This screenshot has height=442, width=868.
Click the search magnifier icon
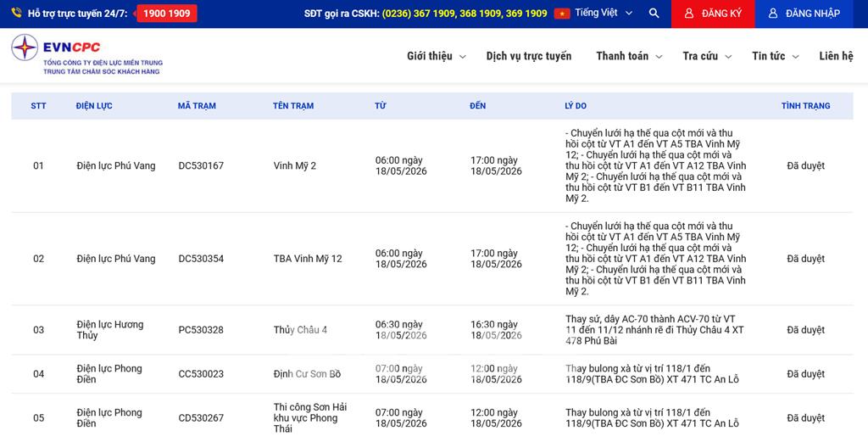(654, 14)
